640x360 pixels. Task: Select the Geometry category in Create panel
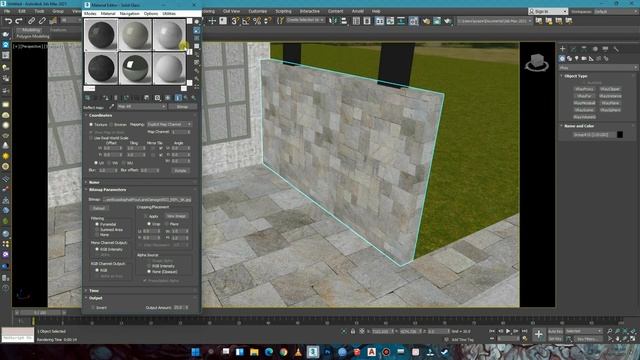(x=562, y=59)
